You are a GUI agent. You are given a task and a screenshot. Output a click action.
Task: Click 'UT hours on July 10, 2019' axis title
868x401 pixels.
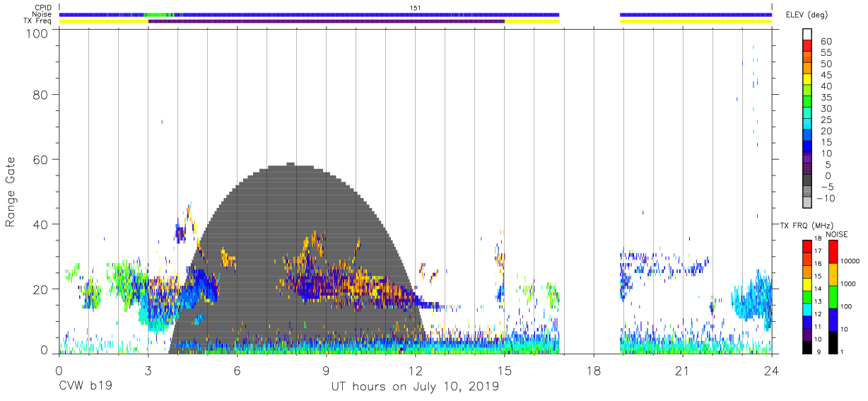coord(415,387)
